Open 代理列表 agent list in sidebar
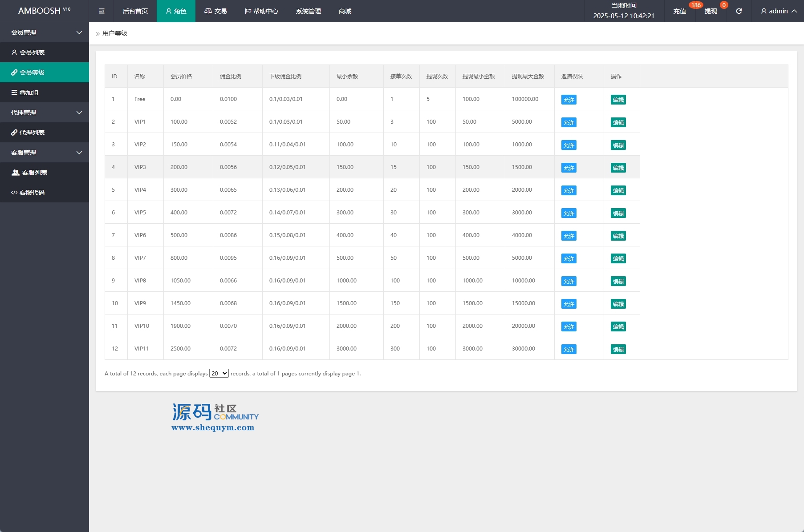 pos(32,133)
